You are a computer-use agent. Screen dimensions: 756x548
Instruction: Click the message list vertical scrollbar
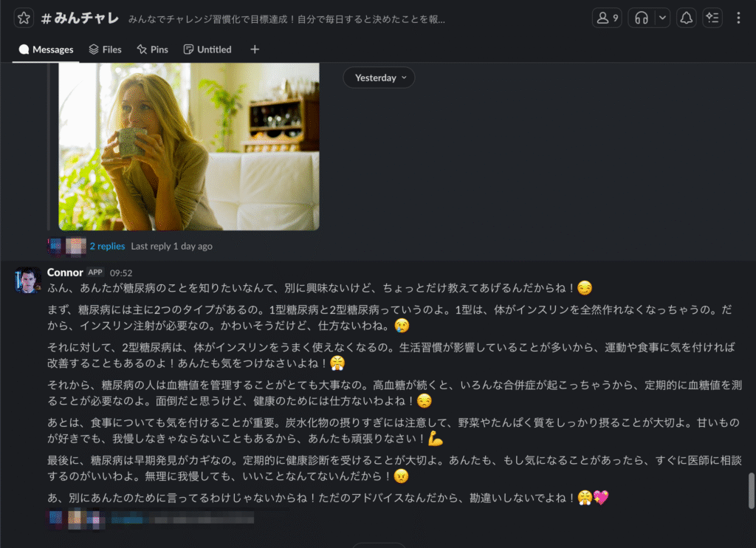coord(752,490)
